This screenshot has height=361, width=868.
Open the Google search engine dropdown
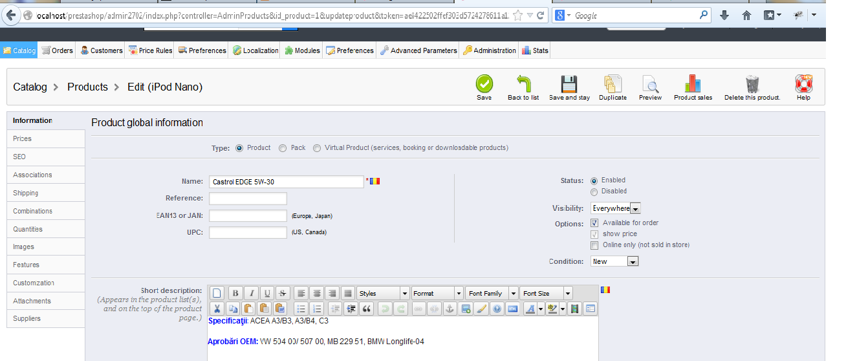pyautogui.click(x=563, y=16)
